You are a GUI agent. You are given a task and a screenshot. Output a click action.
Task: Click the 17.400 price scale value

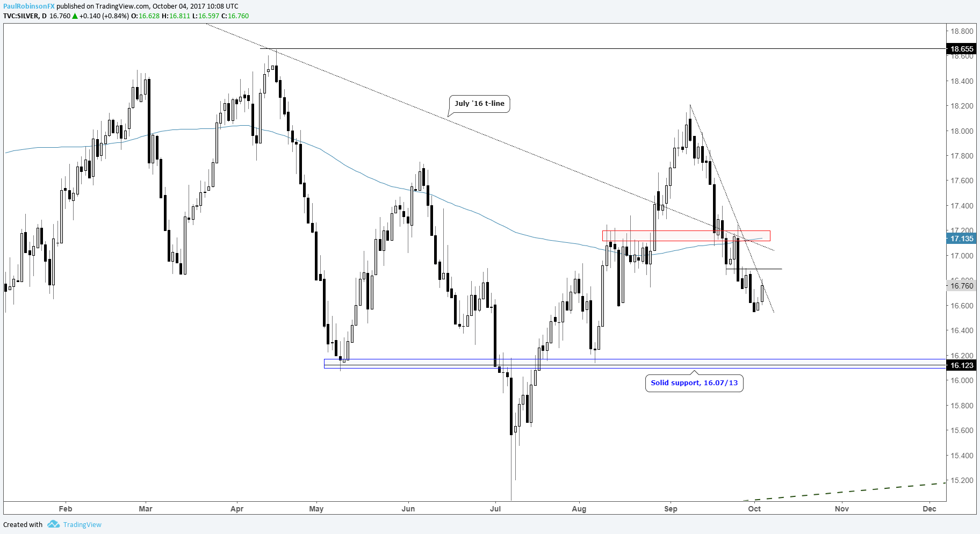(x=962, y=206)
